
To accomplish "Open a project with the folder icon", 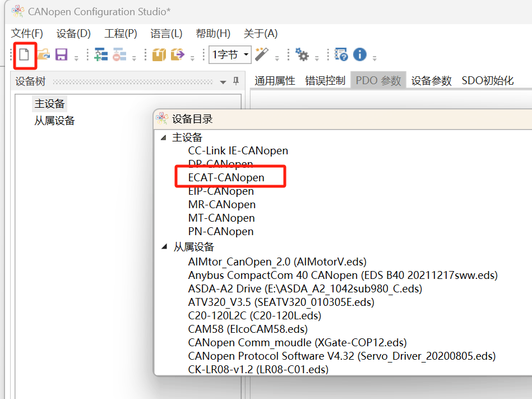I will pyautogui.click(x=43, y=54).
